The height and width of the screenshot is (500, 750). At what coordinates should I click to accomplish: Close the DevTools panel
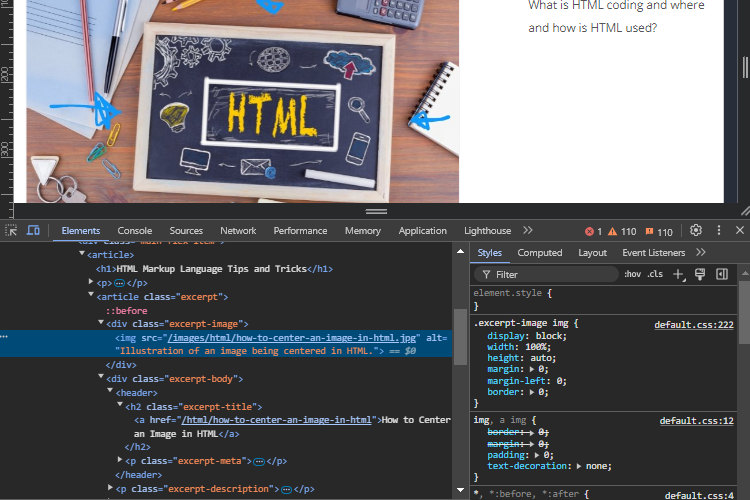pos(739,231)
